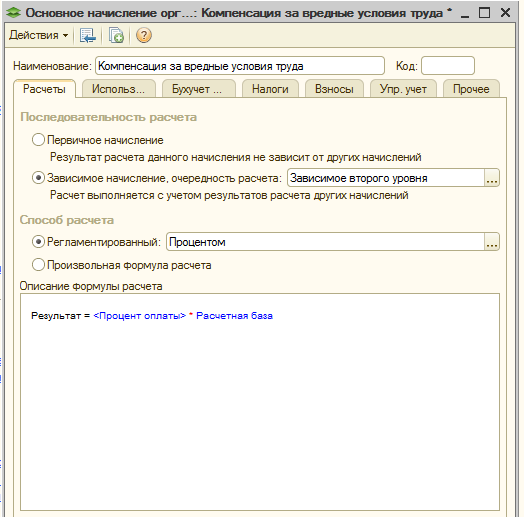Open selection button for Процентом field
This screenshot has width=524, height=517.
pyautogui.click(x=492, y=242)
